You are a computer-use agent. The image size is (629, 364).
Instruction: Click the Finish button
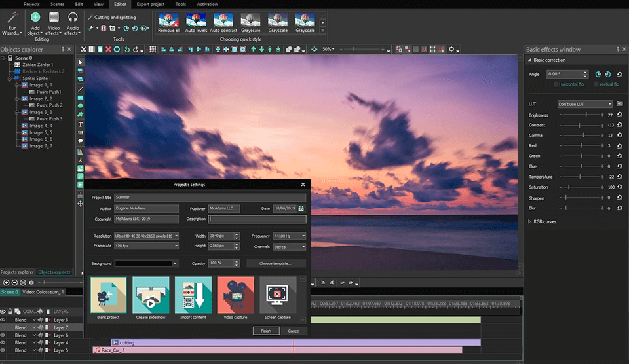266,331
